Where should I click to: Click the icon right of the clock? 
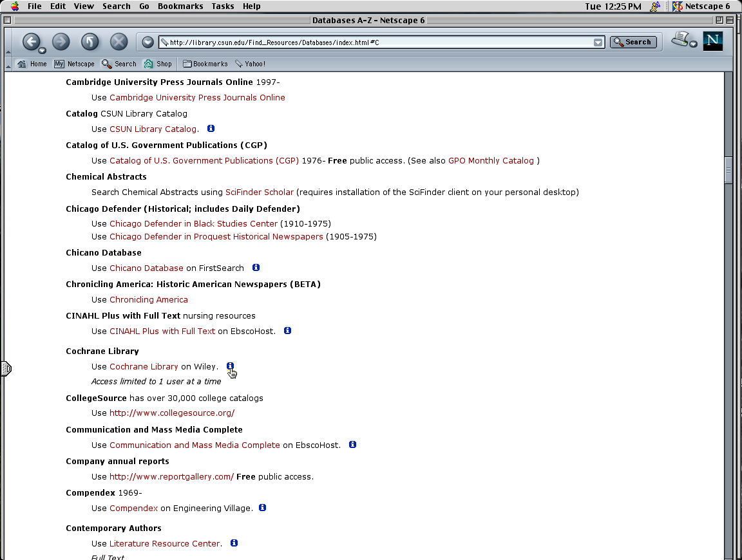[x=655, y=6]
